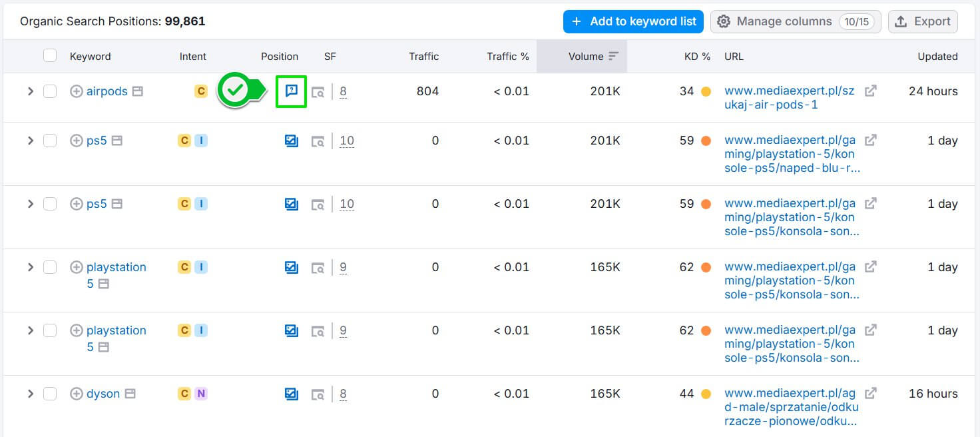This screenshot has height=437, width=980.
Task: Click KD value 44 in dyson row
Action: (x=687, y=394)
